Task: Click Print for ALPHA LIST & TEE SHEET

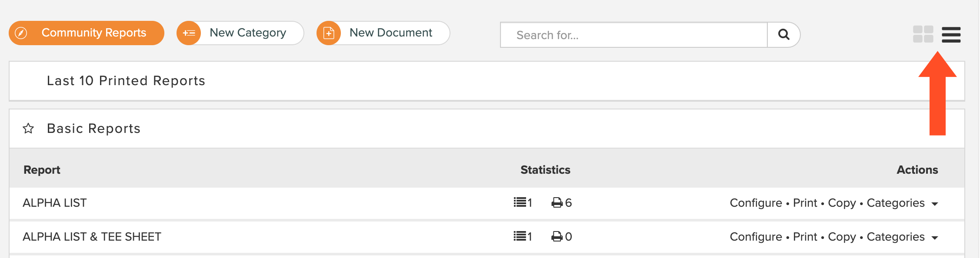Action: click(x=805, y=237)
